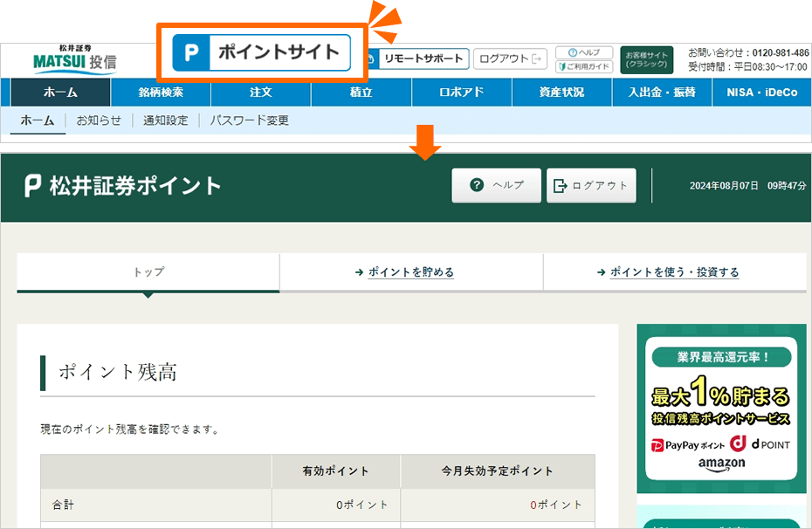Open the ポイントを貯める tab link
The width and height of the screenshot is (812, 529).
[410, 272]
